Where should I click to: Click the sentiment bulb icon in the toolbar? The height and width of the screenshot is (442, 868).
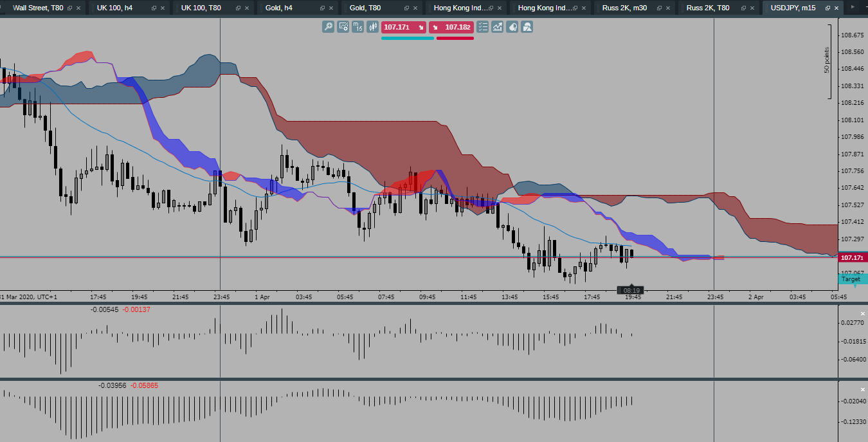(512, 27)
